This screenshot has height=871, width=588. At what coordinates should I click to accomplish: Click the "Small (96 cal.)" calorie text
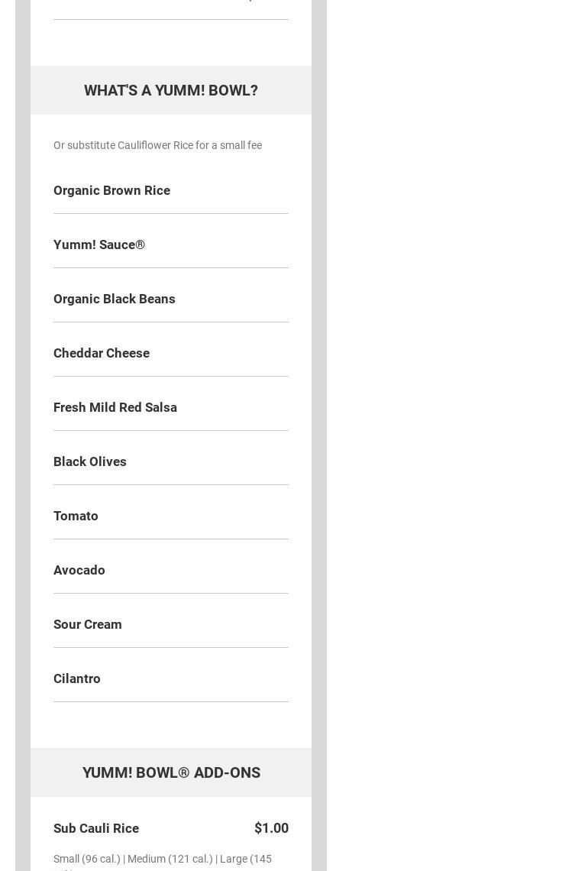click(x=86, y=859)
